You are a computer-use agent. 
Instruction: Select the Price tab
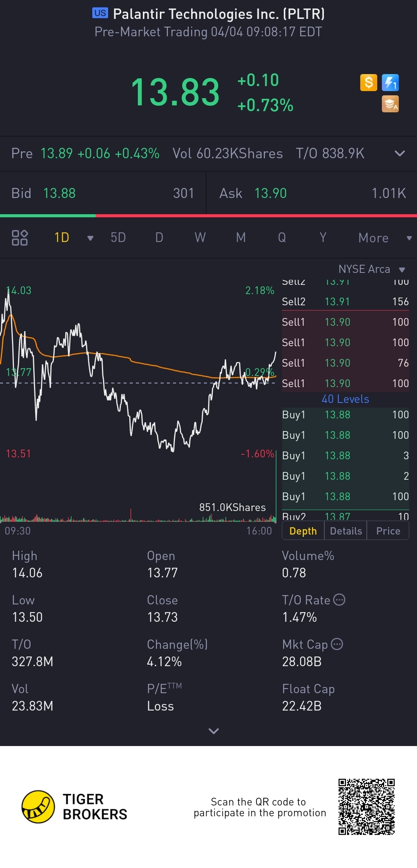click(388, 531)
